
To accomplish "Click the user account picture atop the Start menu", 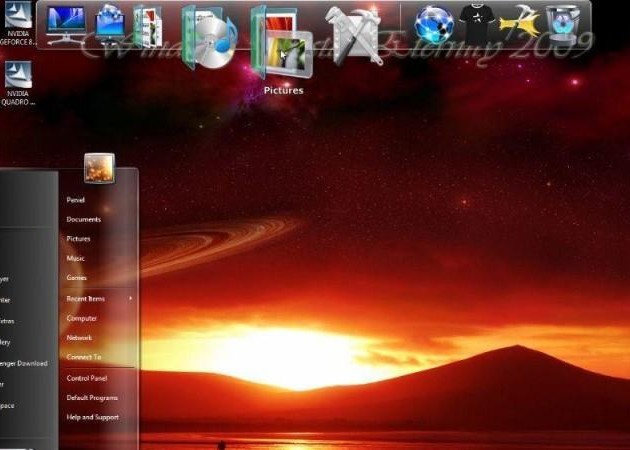I will 99,168.
